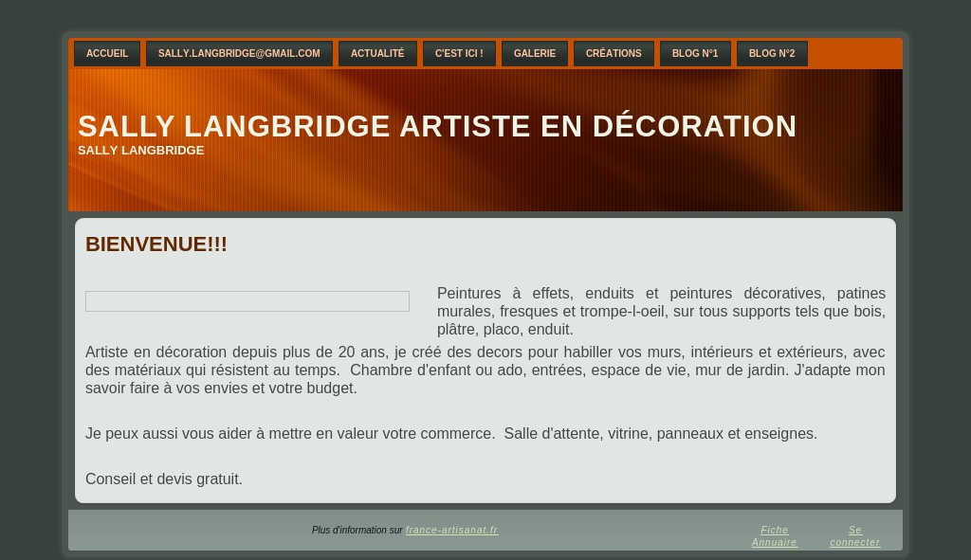Open Blog N°2
The height and width of the screenshot is (560, 971).
[x=772, y=53]
